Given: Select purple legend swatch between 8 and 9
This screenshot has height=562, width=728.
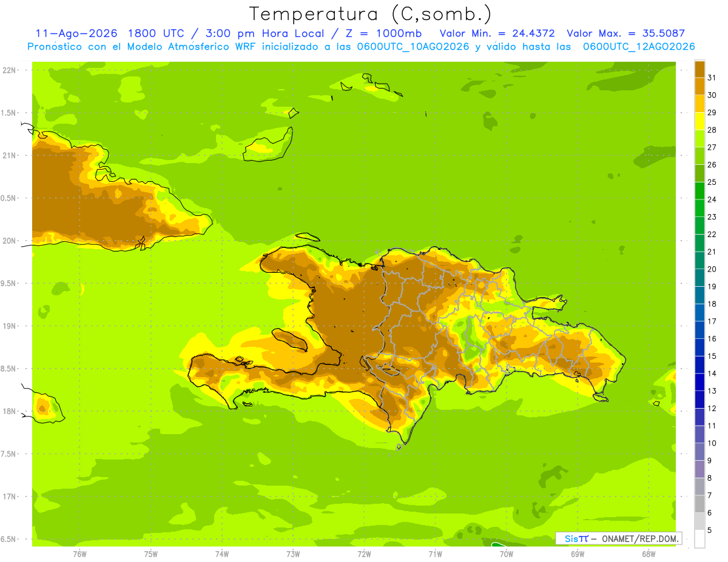Looking at the screenshot, I should click(699, 469).
